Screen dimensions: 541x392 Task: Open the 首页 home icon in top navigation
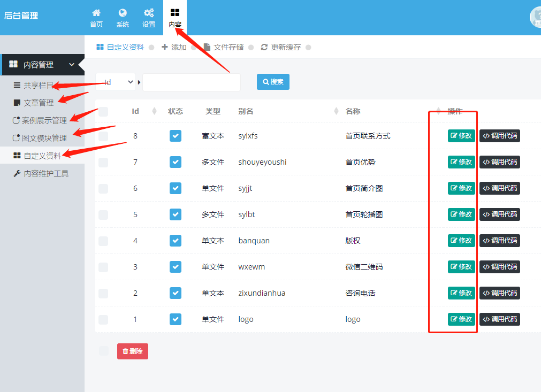(x=96, y=18)
